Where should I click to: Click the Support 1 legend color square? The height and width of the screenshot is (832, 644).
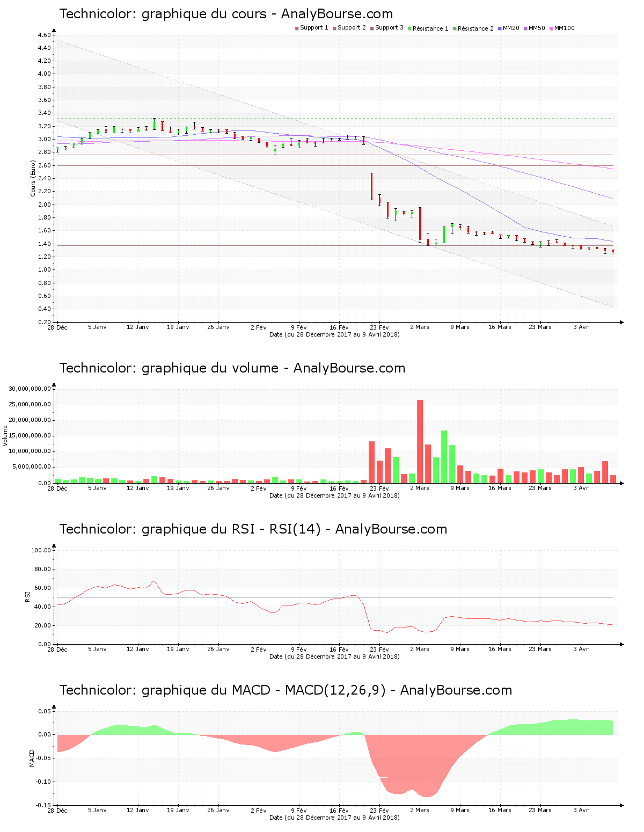297,28
